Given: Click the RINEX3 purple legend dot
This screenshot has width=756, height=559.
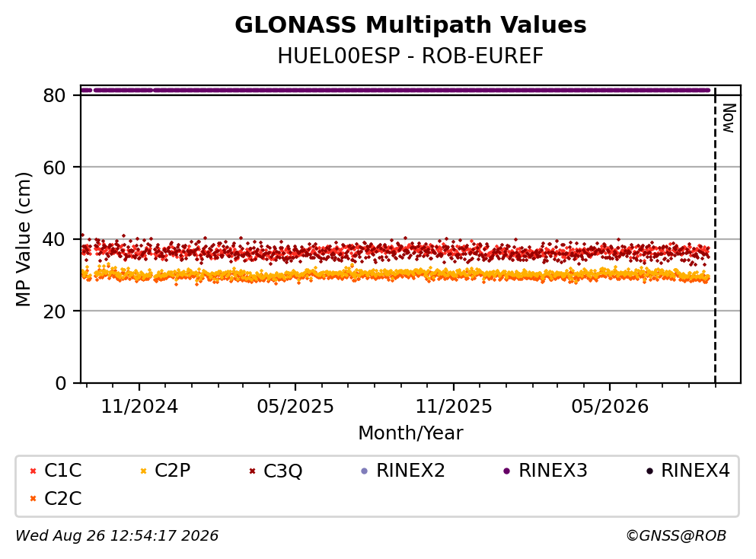Looking at the screenshot, I should [507, 471].
